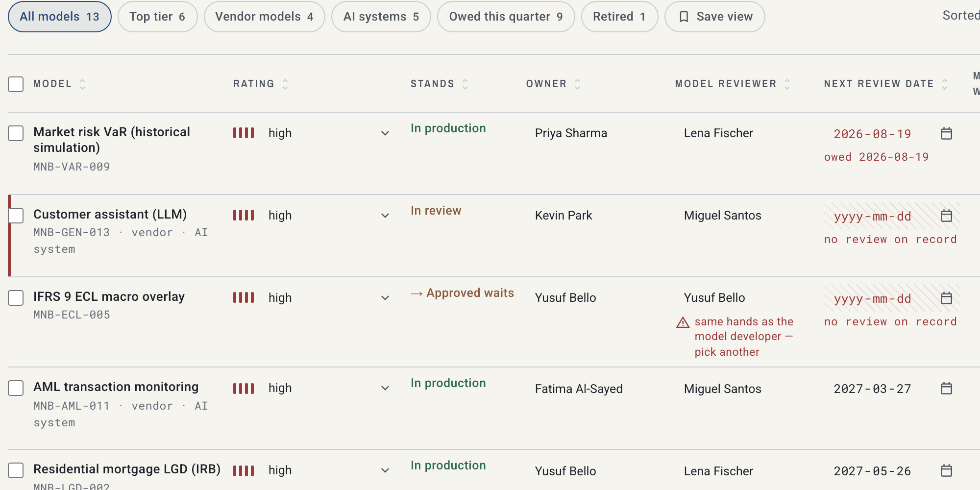Expand rating dropdown for IFRS 9 ECL overlay

click(x=385, y=298)
